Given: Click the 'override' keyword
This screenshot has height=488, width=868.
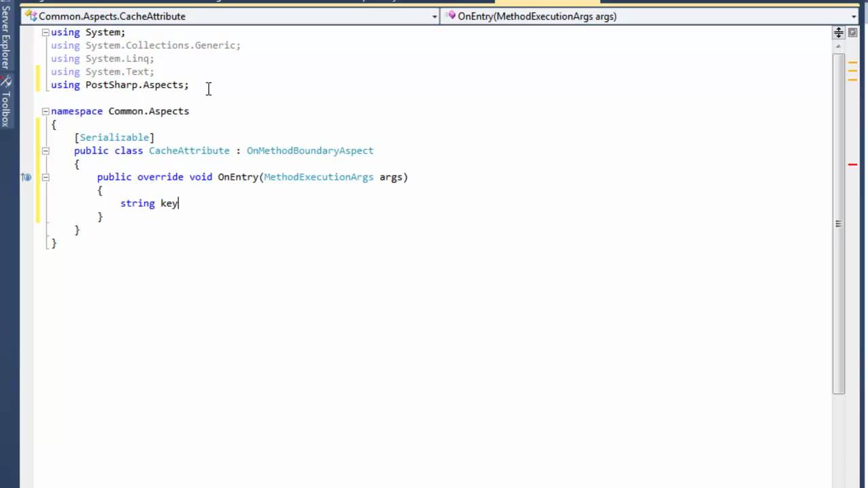Looking at the screenshot, I should 160,177.
